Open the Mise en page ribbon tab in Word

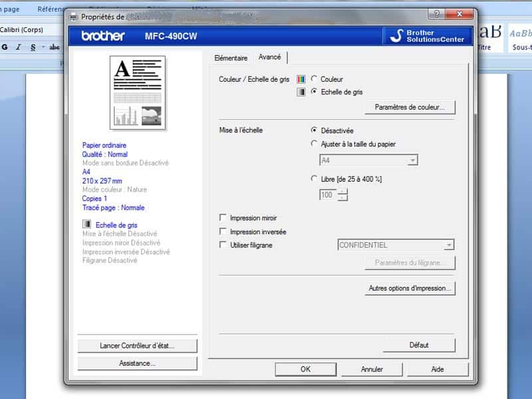pyautogui.click(x=9, y=9)
